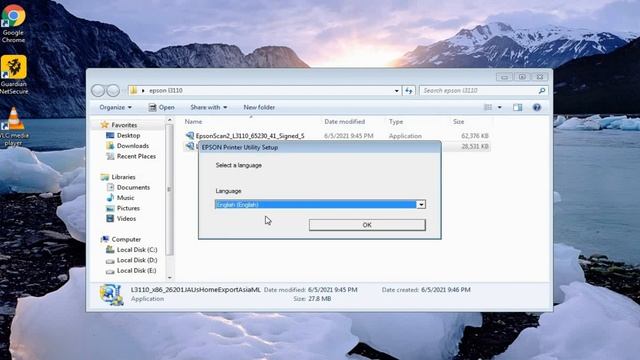Open Local Disk (D:)
The image size is (640, 360).
137,260
